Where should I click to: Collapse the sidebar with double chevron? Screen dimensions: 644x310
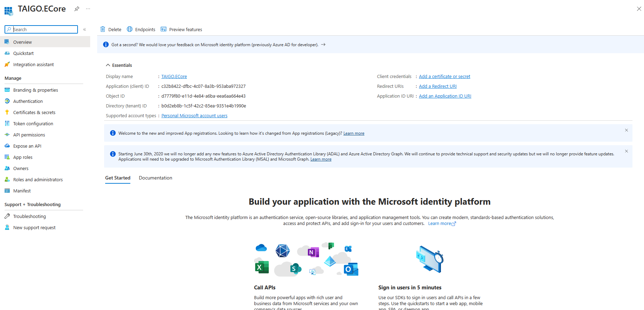point(85,29)
